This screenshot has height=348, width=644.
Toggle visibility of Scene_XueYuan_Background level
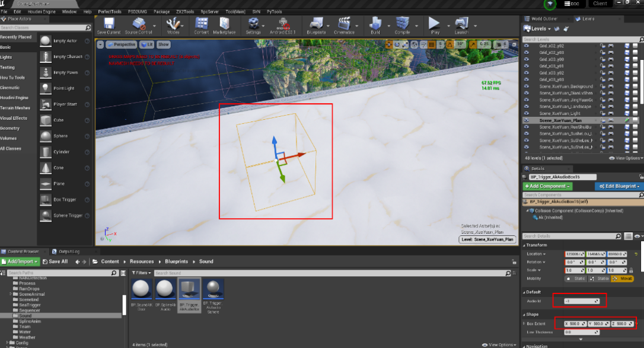click(x=526, y=87)
